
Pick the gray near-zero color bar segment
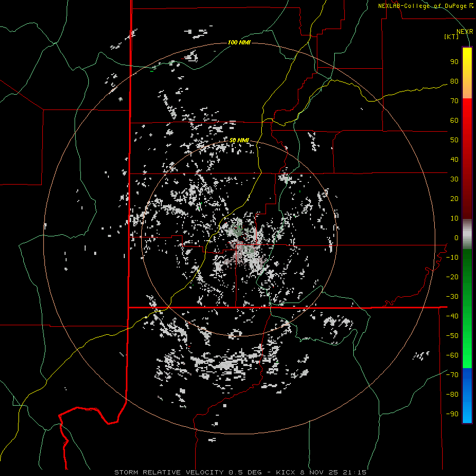[467, 234]
